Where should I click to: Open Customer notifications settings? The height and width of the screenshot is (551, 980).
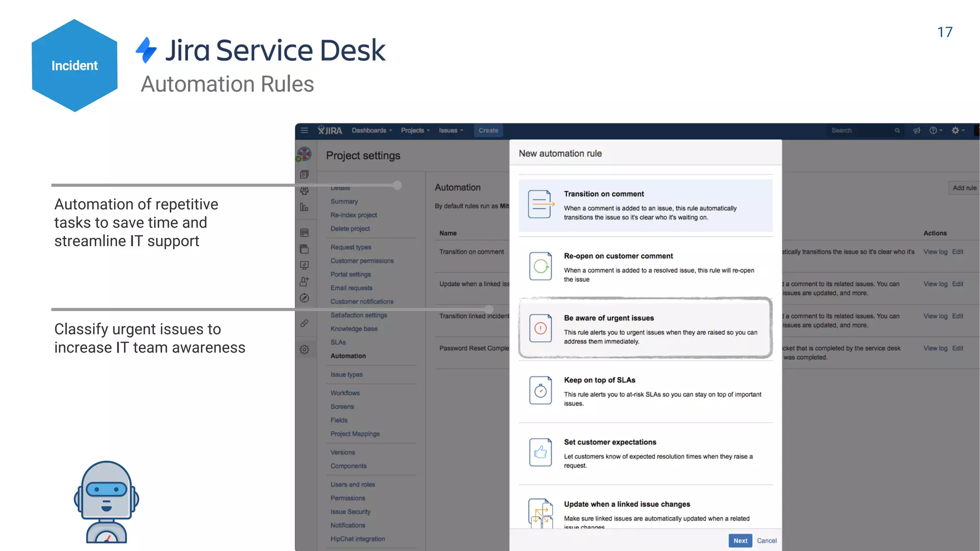[x=362, y=302]
